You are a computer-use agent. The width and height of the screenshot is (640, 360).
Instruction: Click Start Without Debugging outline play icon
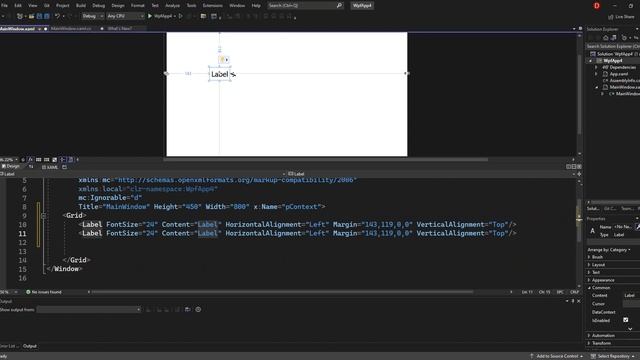coord(180,16)
